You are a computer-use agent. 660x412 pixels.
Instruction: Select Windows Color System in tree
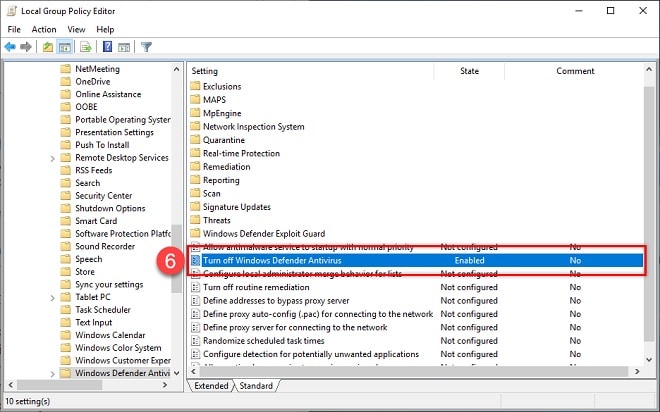[118, 348]
